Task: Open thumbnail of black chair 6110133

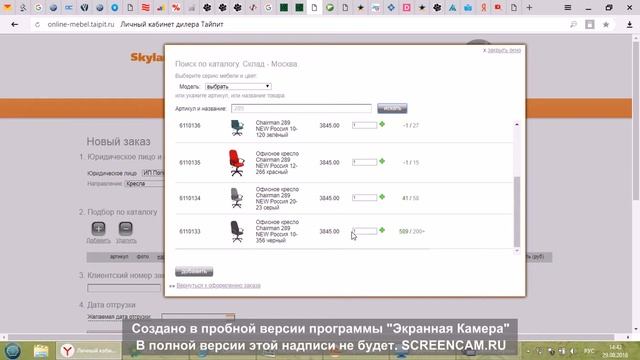Action: [x=236, y=231]
